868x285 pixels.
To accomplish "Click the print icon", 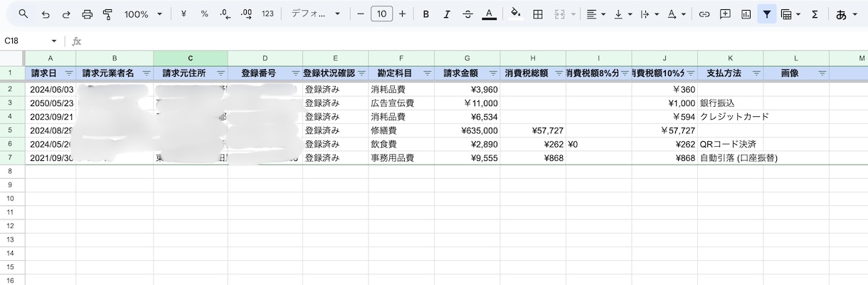I will pyautogui.click(x=87, y=14).
